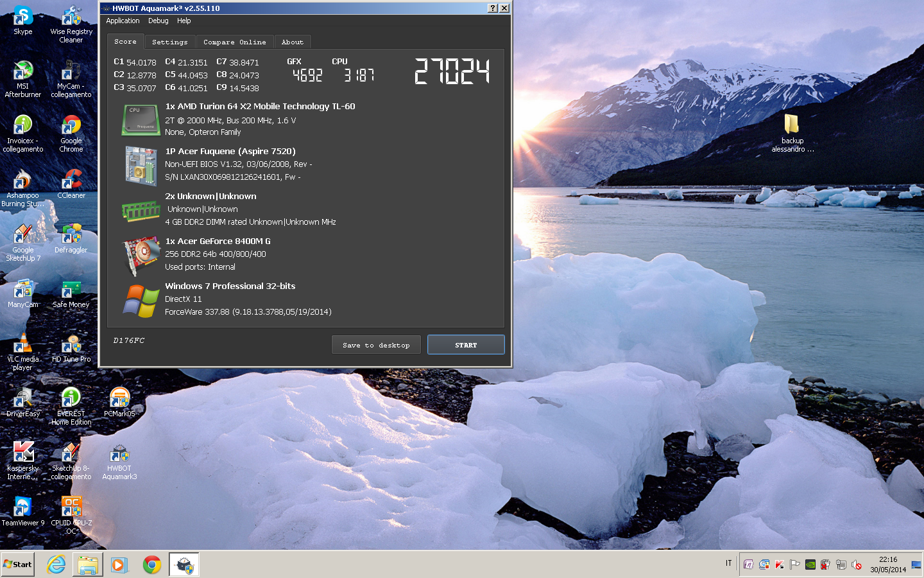Click the START benchmark button

point(466,345)
